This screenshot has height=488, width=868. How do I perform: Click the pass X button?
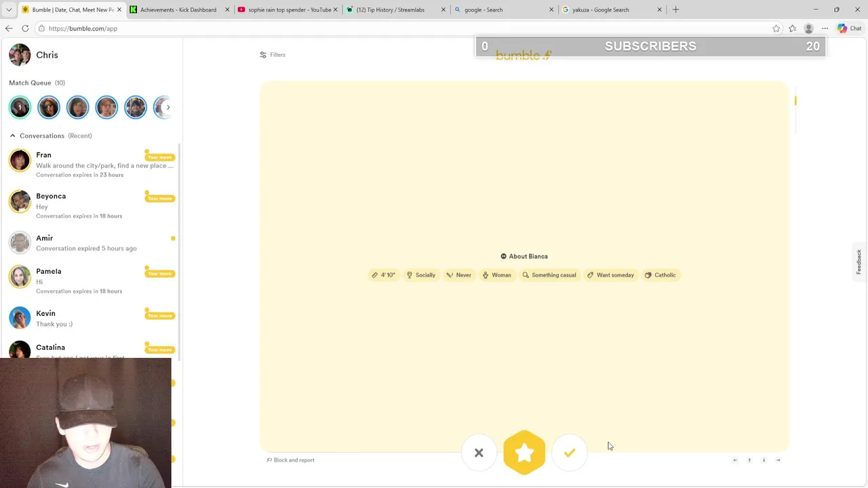479,453
